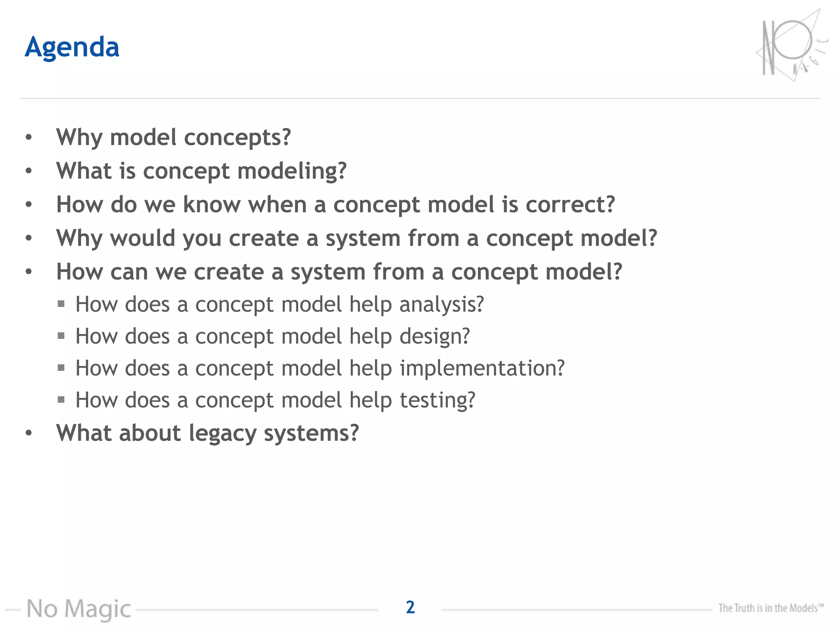Click the slide page number 2
The image size is (840, 630).
pos(410,607)
